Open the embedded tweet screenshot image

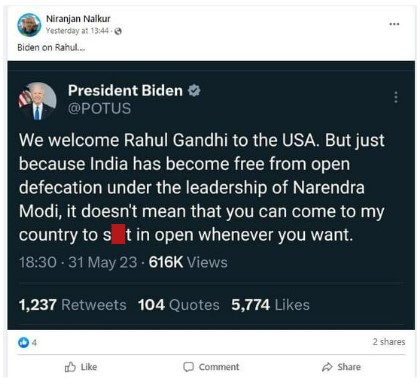point(211,195)
